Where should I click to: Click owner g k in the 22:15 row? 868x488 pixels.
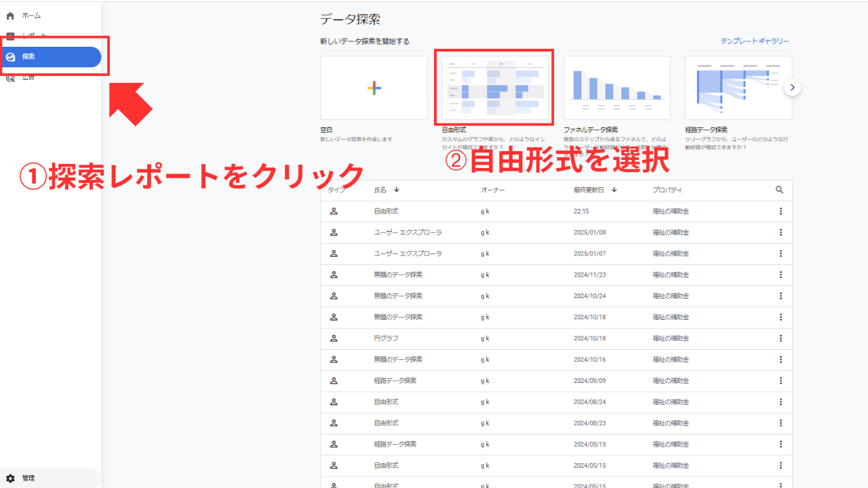[x=485, y=211]
